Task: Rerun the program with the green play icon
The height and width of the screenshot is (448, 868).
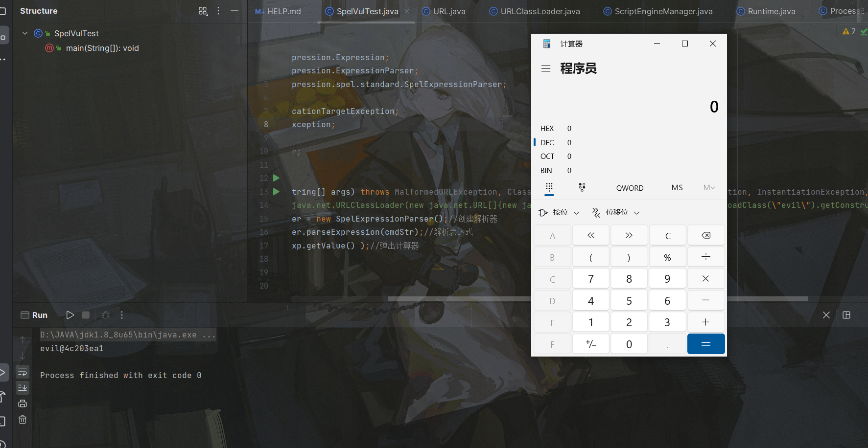Action: [70, 315]
